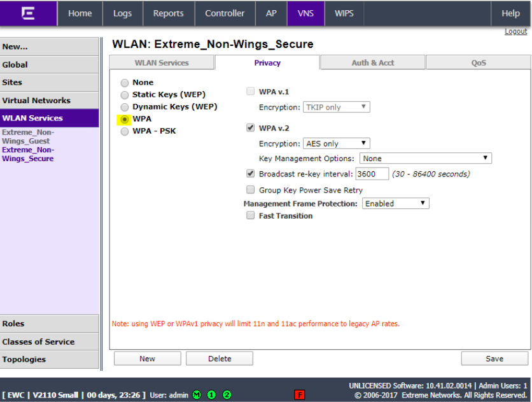Open the Controller menu
This screenshot has height=402, width=532.
(225, 13)
